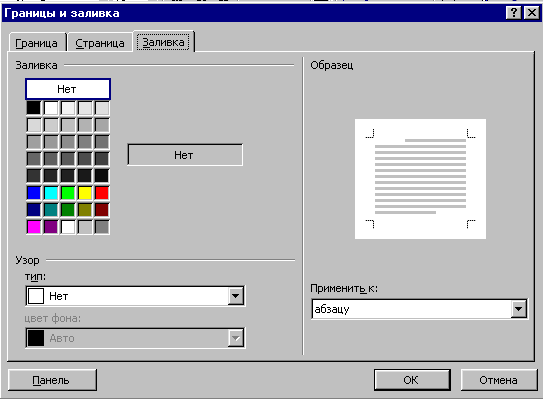Confirm with the OK button
Screen dimensions: 543x399
(x=412, y=380)
